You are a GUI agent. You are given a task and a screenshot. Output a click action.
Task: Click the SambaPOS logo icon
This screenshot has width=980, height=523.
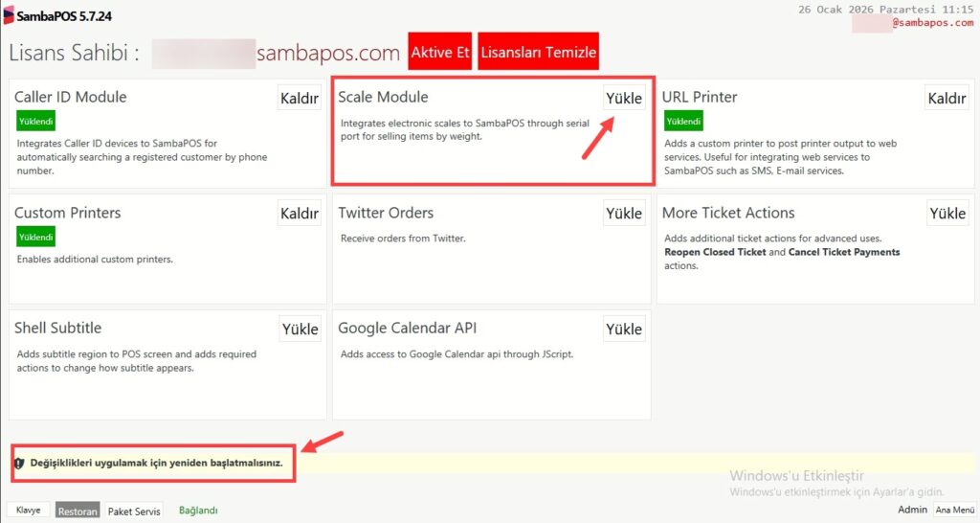coord(9,16)
